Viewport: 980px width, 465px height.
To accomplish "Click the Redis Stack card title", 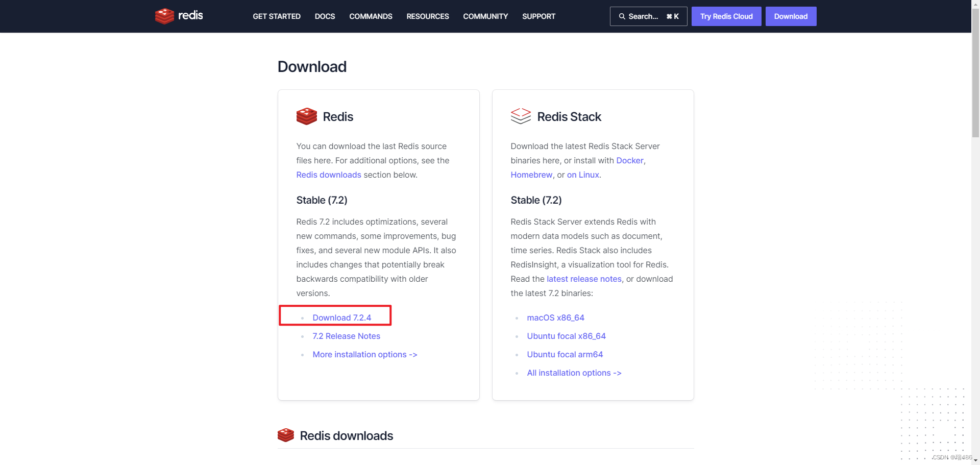I will pyautogui.click(x=569, y=116).
